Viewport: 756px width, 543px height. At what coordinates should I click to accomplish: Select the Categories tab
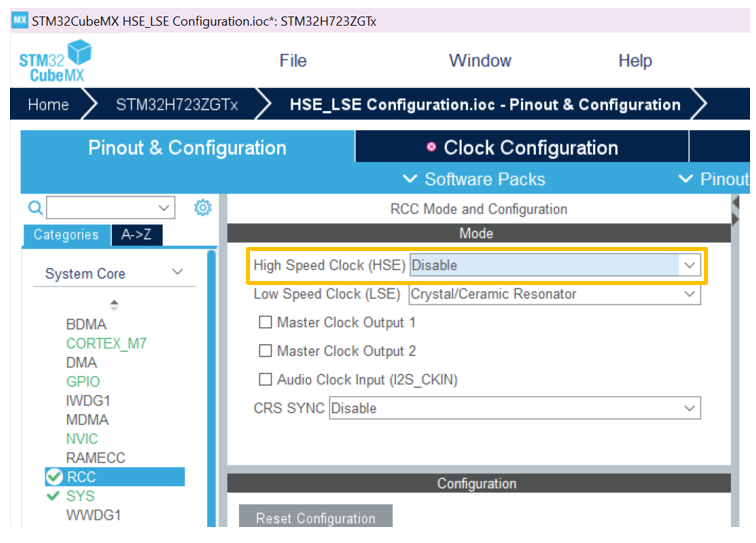(66, 235)
